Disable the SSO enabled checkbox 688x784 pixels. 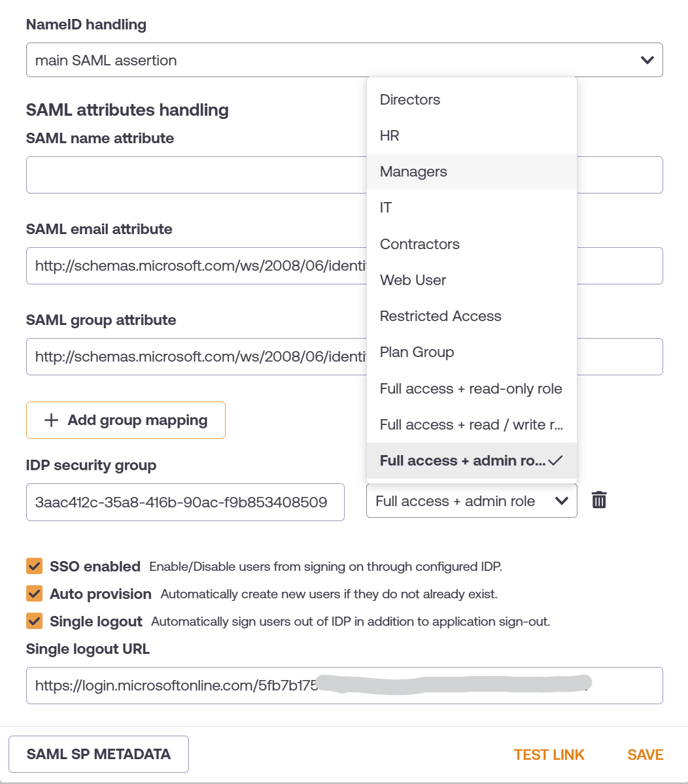(x=35, y=566)
